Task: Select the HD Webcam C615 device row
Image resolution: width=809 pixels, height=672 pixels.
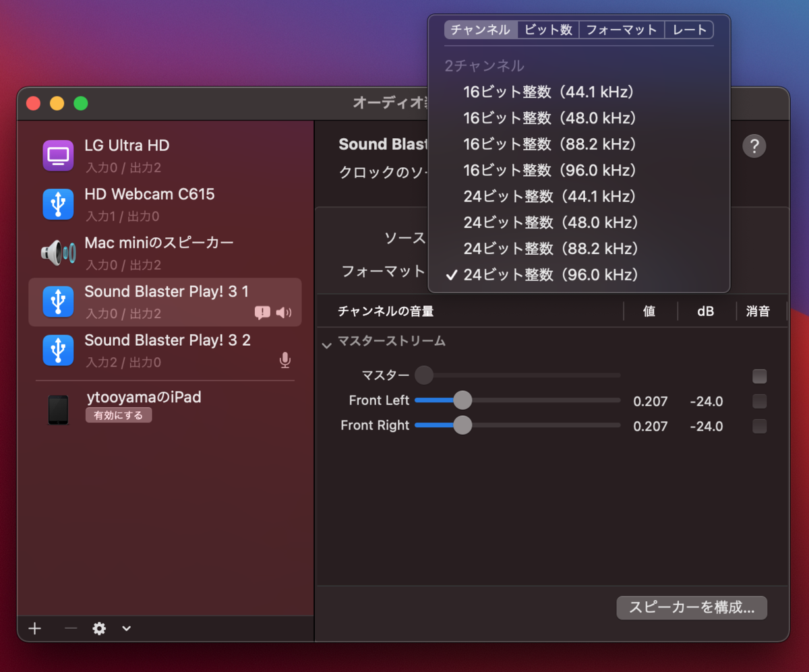Action: point(165,204)
